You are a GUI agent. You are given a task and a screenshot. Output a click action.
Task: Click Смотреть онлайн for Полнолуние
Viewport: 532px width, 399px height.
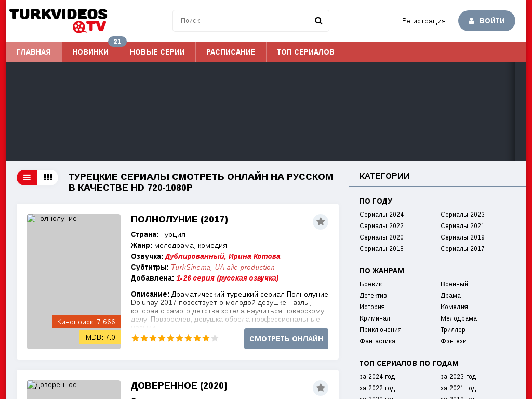[286, 339]
